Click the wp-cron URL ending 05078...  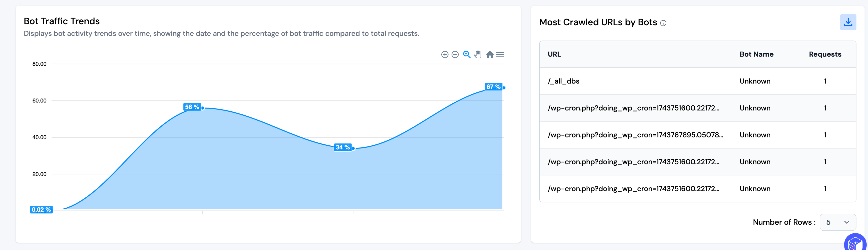click(x=635, y=135)
